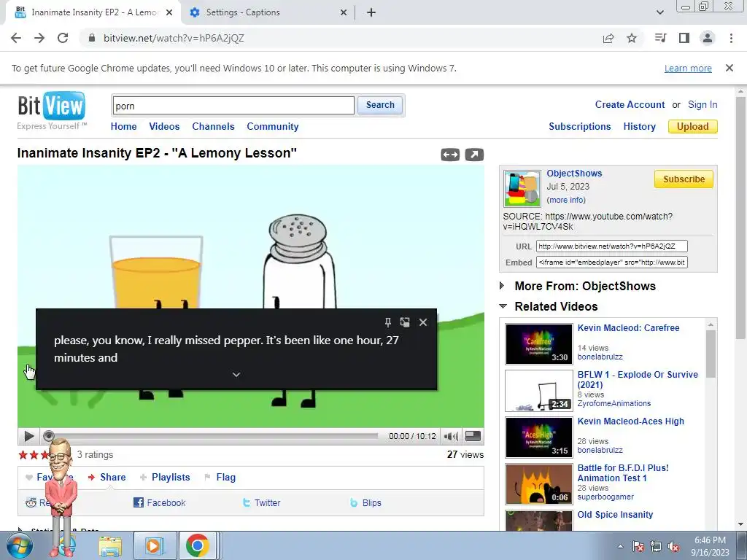Image resolution: width=747 pixels, height=560 pixels.
Task: Click the browser forward arrow
Action: pos(39,38)
